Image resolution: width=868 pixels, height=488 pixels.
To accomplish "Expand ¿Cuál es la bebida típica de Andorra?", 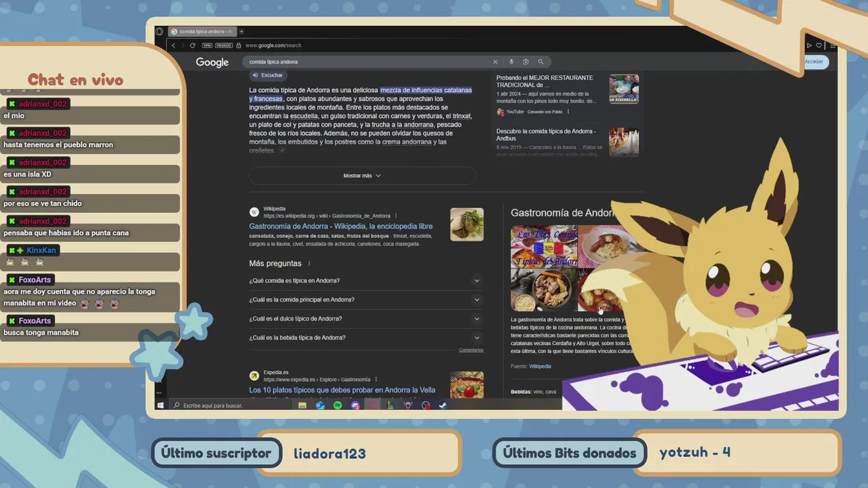I will tap(366, 338).
